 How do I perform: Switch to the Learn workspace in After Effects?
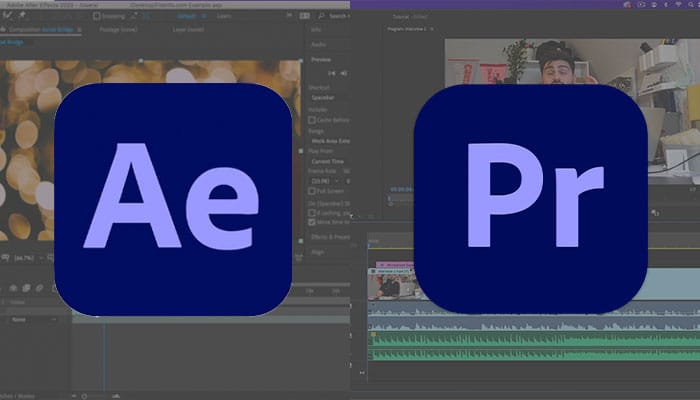[x=224, y=16]
